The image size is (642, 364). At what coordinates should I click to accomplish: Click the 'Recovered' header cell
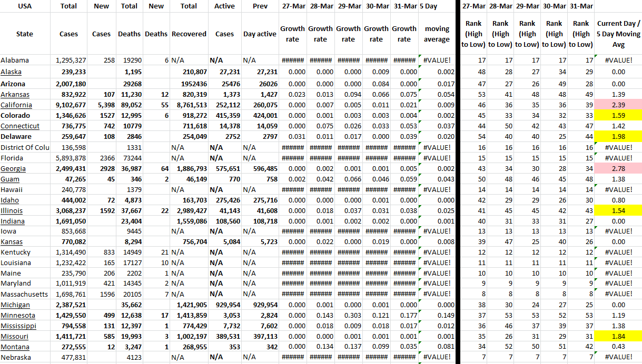(189, 34)
